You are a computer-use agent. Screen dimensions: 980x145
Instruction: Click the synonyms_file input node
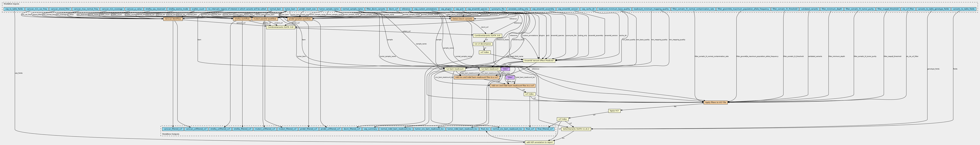point(498,9)
